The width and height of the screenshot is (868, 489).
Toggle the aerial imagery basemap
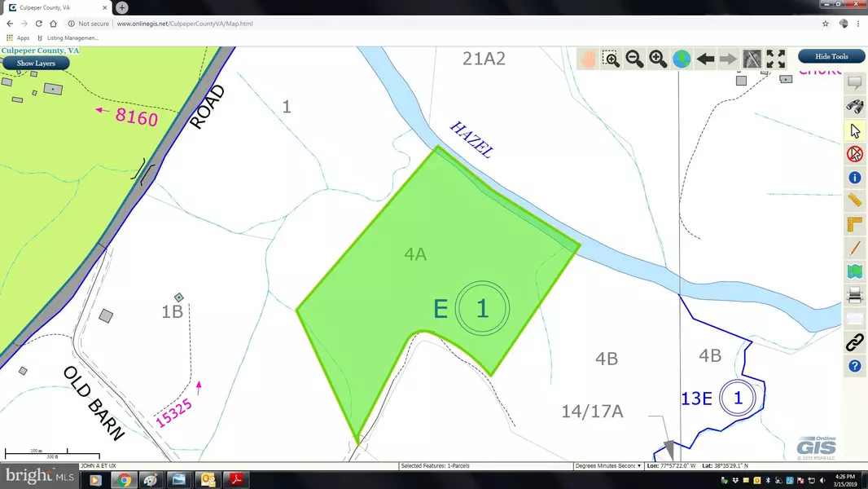pos(752,59)
